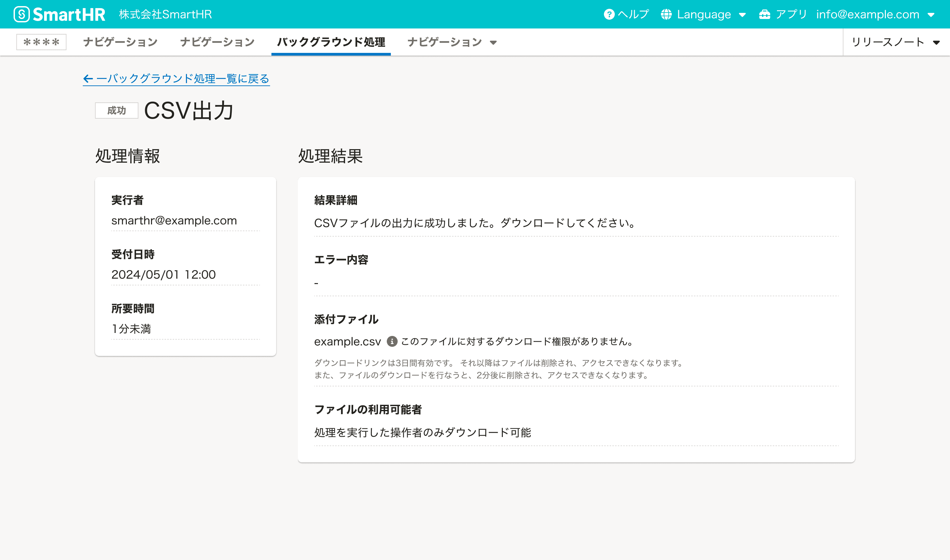
Task: Open the アプリ launcher
Action: point(783,14)
